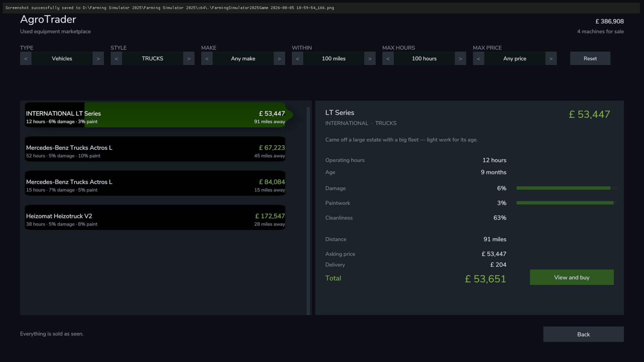Image resolution: width=644 pixels, height=362 pixels.
Task: Click the '4 machines for sale' text
Action: point(600,32)
